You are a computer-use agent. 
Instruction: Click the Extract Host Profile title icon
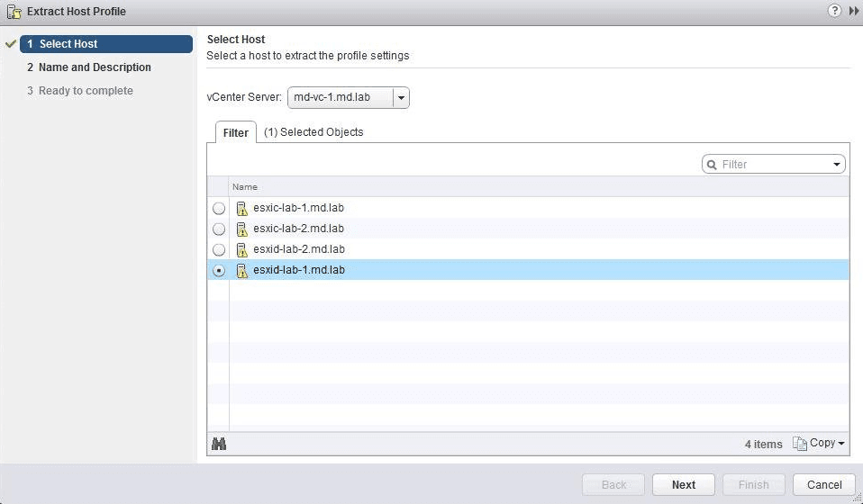pos(14,12)
